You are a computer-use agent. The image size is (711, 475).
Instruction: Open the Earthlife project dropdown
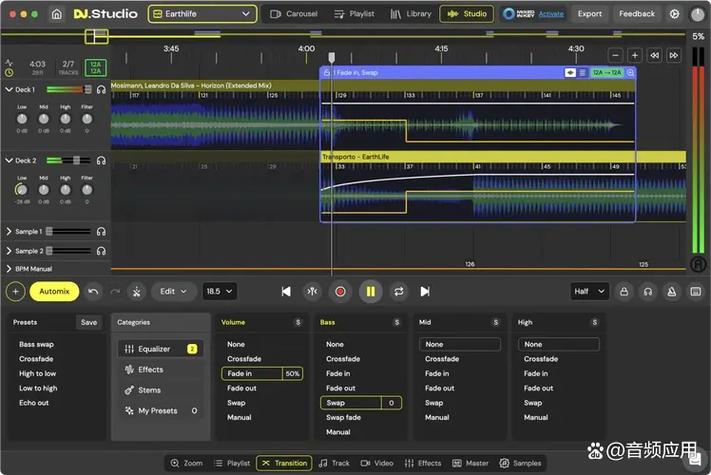point(202,14)
